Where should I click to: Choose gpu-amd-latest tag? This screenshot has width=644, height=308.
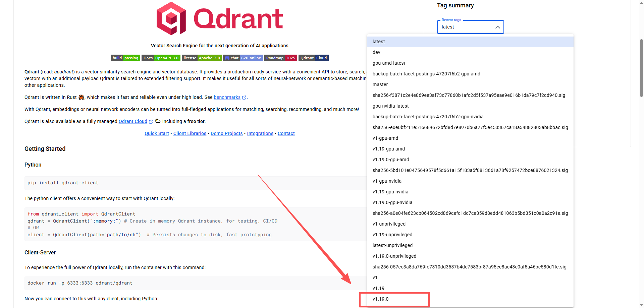point(470,63)
